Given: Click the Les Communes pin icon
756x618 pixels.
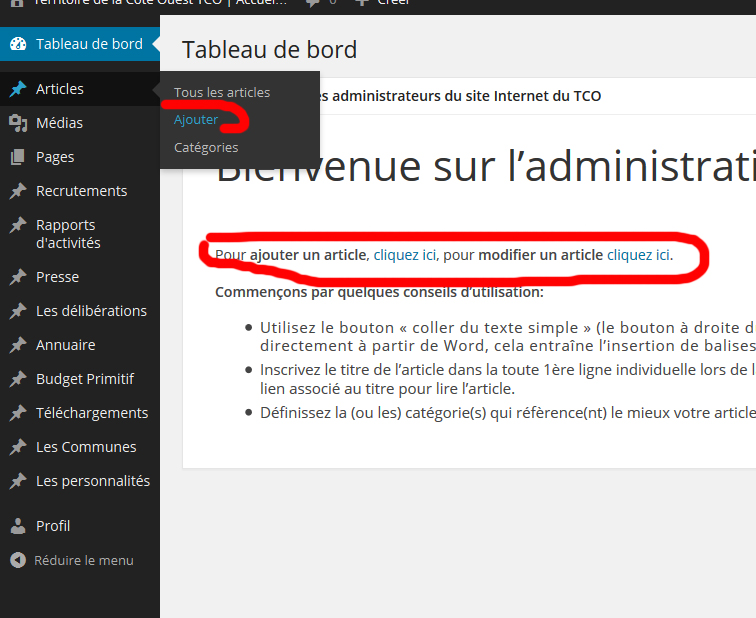Looking at the screenshot, I should 18,447.
